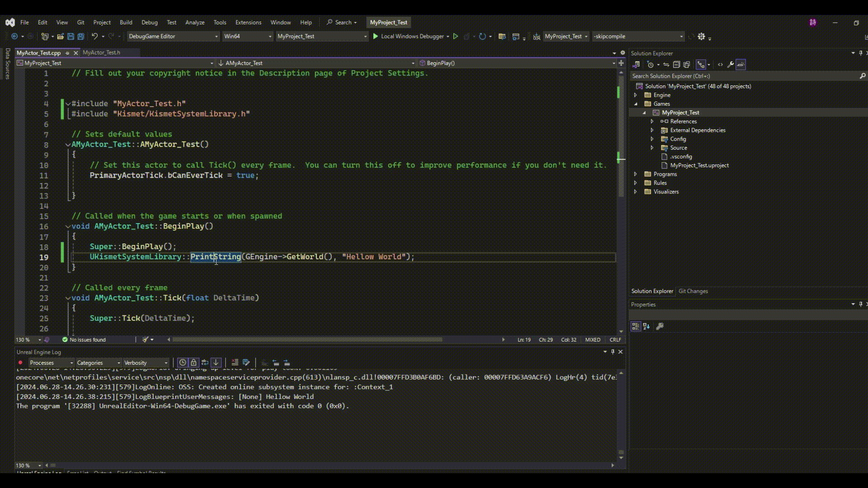
Task: Click View Code icon in Solution Explorer
Action: click(720, 65)
